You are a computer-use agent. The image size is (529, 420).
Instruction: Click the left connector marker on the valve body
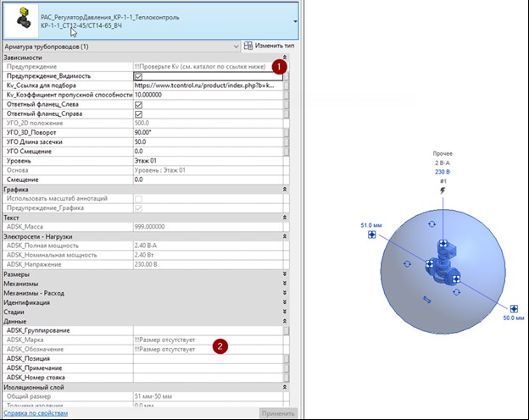click(430, 264)
